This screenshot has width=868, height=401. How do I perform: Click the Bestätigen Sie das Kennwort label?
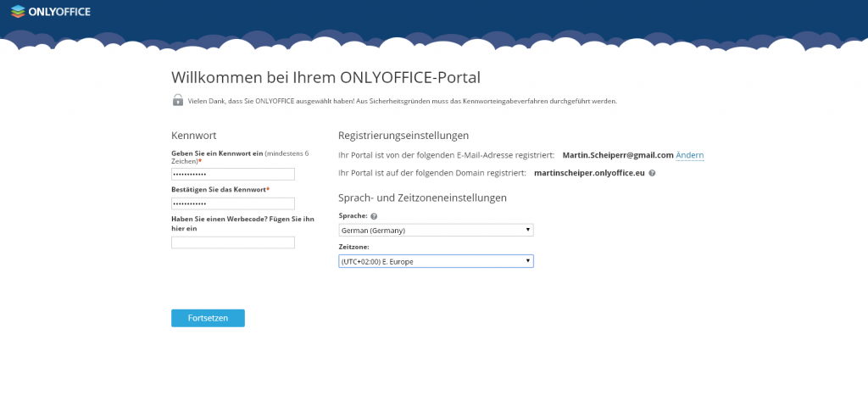(219, 190)
